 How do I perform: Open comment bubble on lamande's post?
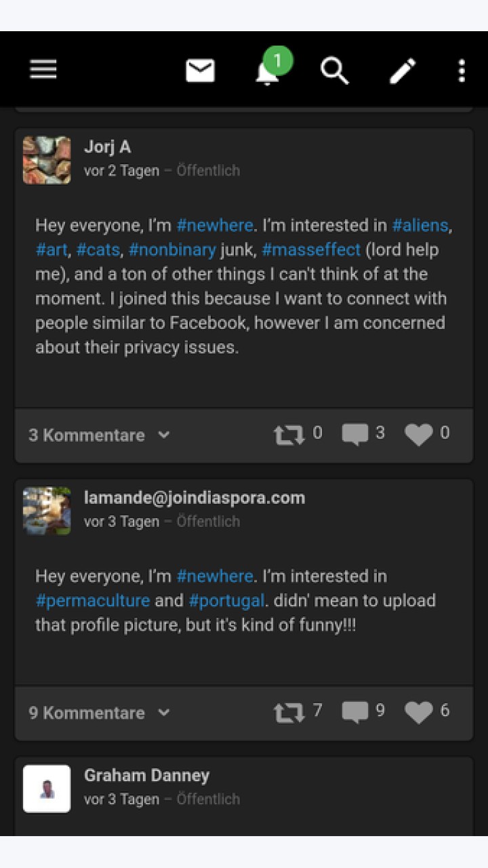tap(355, 712)
